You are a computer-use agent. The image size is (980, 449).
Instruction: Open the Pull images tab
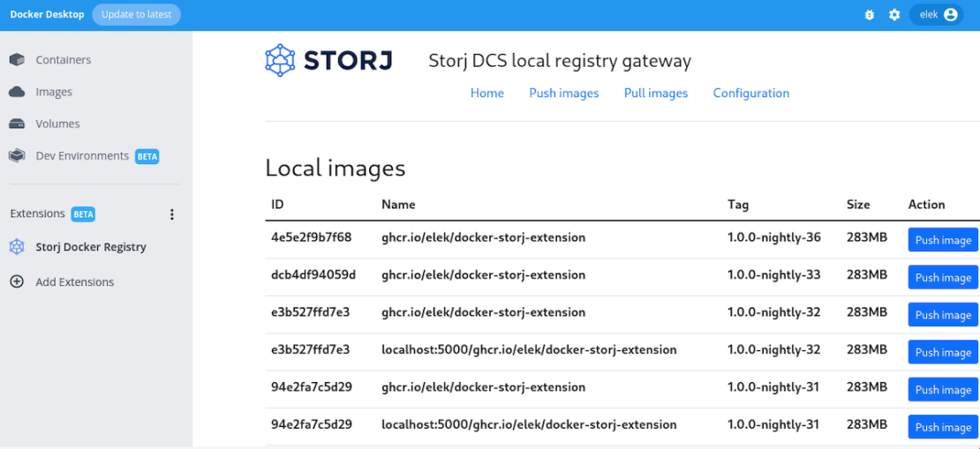pos(655,93)
